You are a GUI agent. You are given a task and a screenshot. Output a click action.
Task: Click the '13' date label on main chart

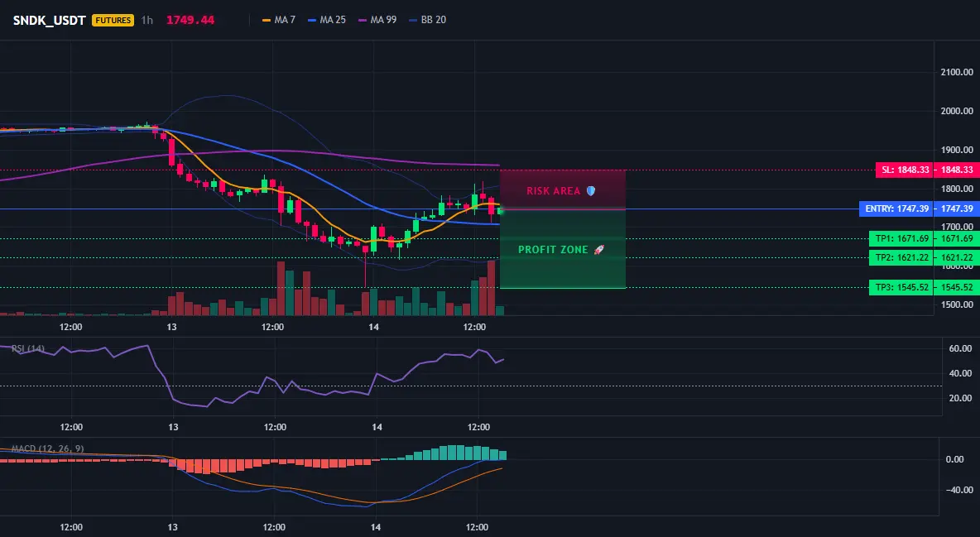point(172,327)
